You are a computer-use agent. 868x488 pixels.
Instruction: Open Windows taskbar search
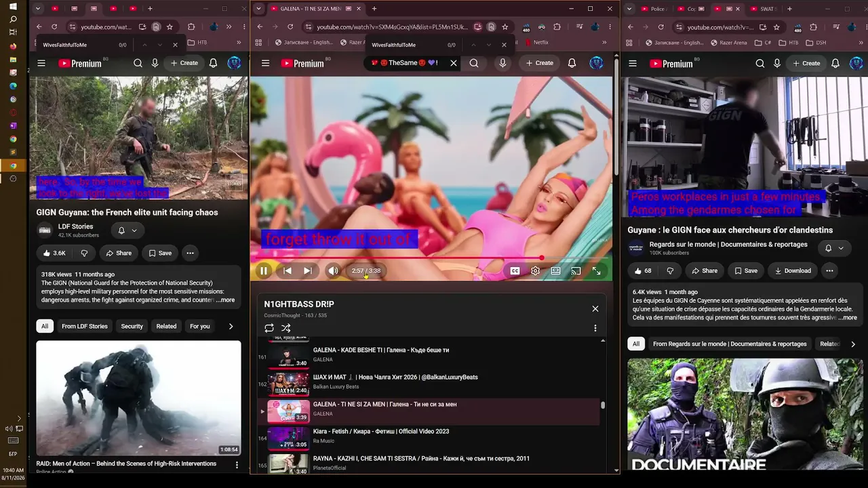[x=13, y=20]
